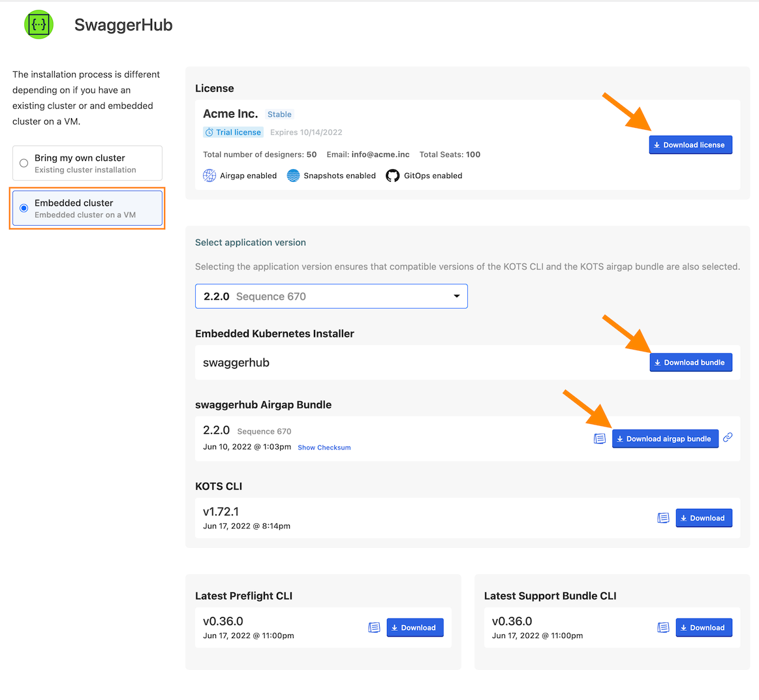
Task: Download the Latest Preflight CLI
Action: pyautogui.click(x=414, y=628)
